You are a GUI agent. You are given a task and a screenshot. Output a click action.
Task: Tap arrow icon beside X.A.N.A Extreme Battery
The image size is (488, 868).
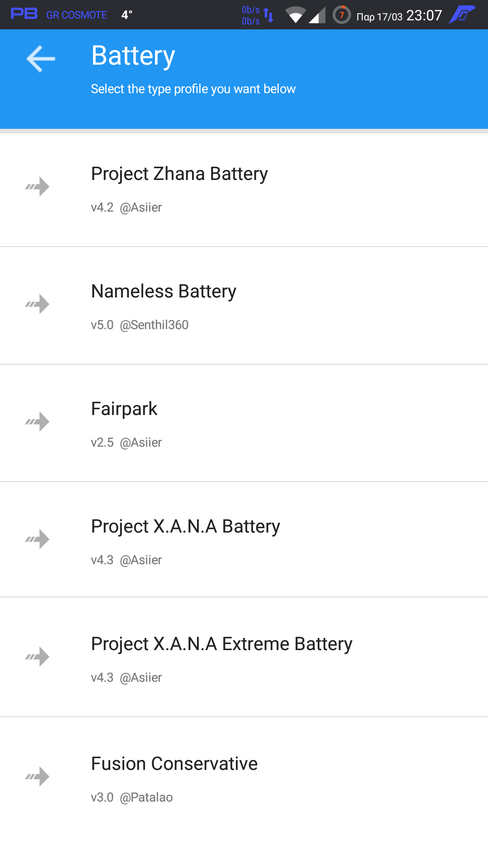click(x=38, y=656)
